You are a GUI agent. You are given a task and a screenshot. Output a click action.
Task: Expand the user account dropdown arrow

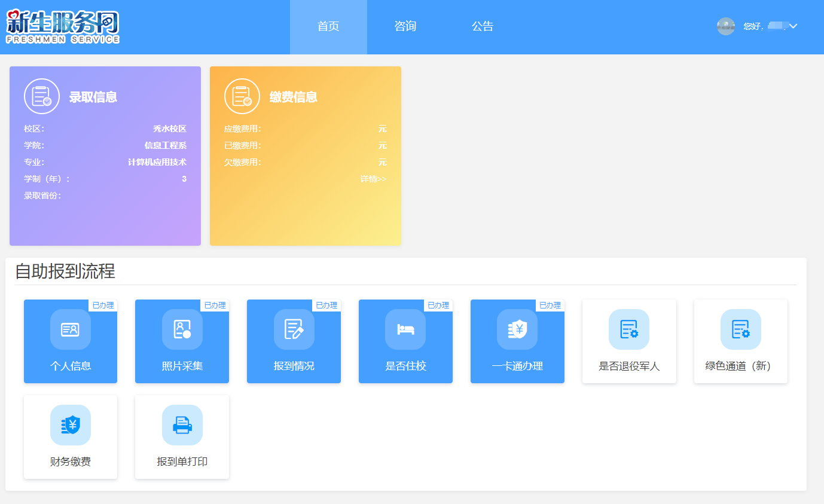coord(794,26)
